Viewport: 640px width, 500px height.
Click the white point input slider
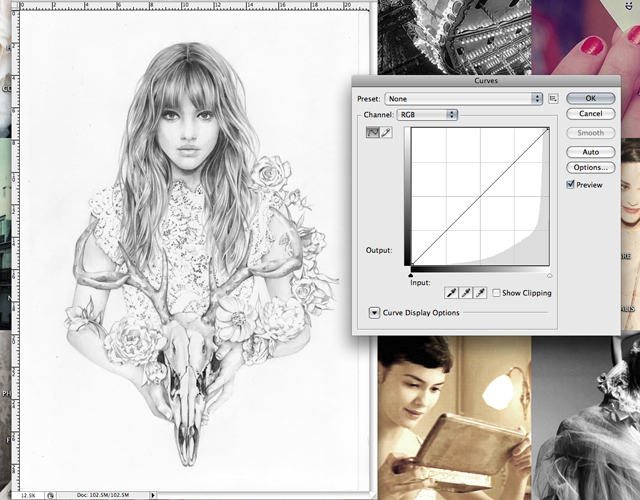point(549,273)
